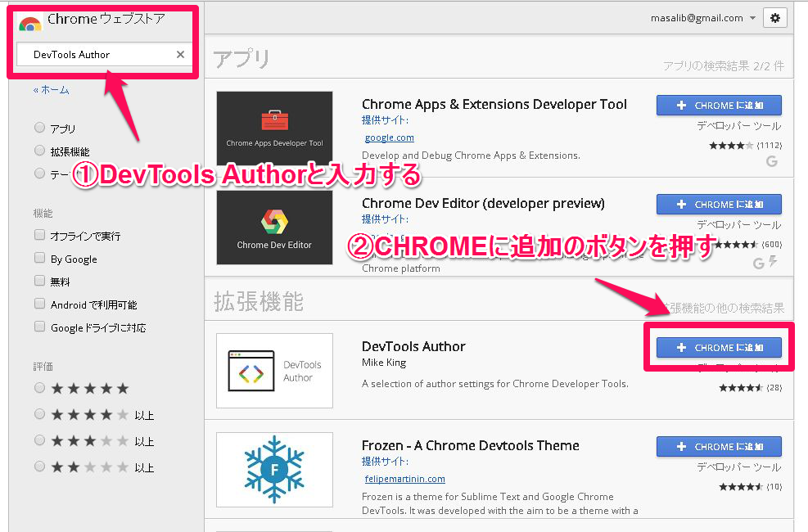This screenshot has width=808, height=532.
Task: Enable the オフラインで実行 checkbox
Action: tap(39, 235)
